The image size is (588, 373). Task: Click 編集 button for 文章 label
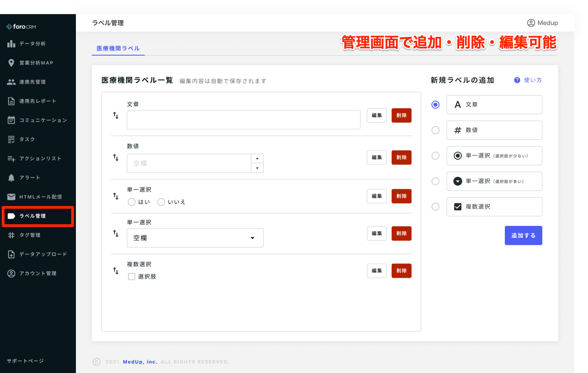click(377, 115)
